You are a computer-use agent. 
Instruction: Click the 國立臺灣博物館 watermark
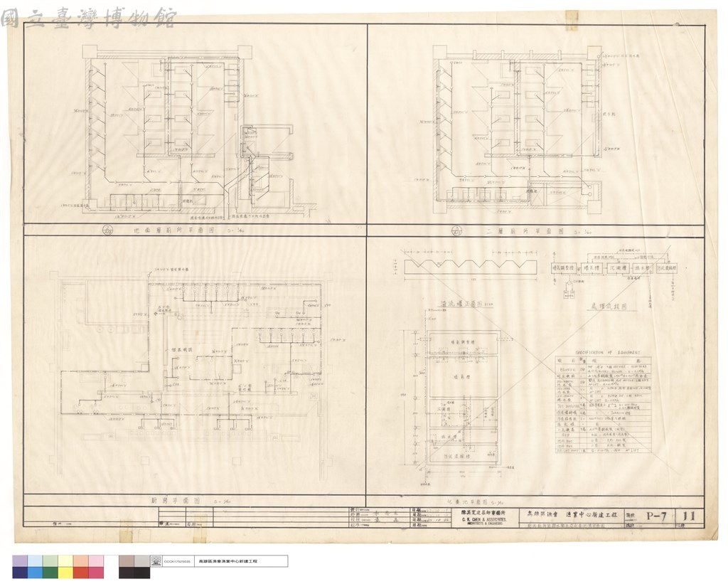tap(88, 18)
